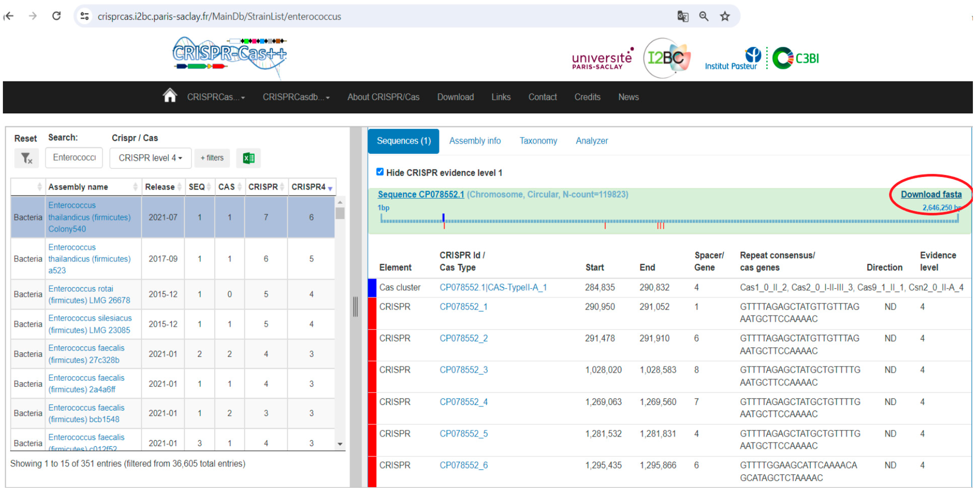Click the + filters button
The height and width of the screenshot is (492, 980).
point(212,158)
